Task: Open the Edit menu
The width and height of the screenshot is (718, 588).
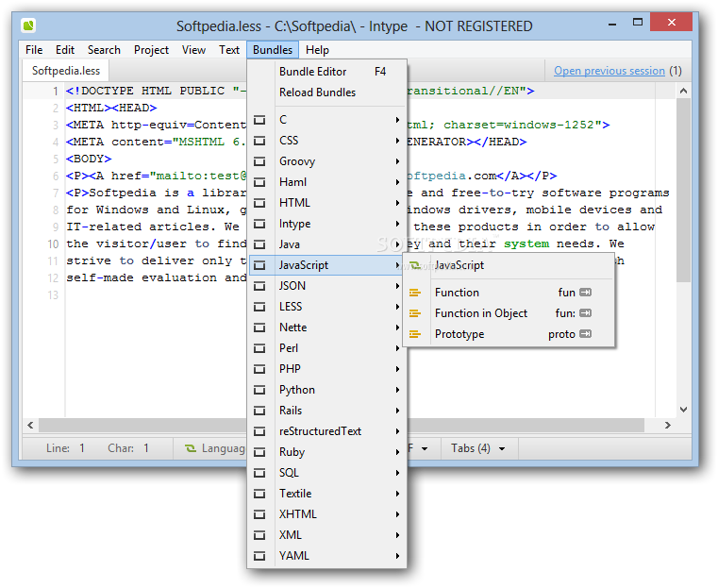Action: pyautogui.click(x=65, y=50)
